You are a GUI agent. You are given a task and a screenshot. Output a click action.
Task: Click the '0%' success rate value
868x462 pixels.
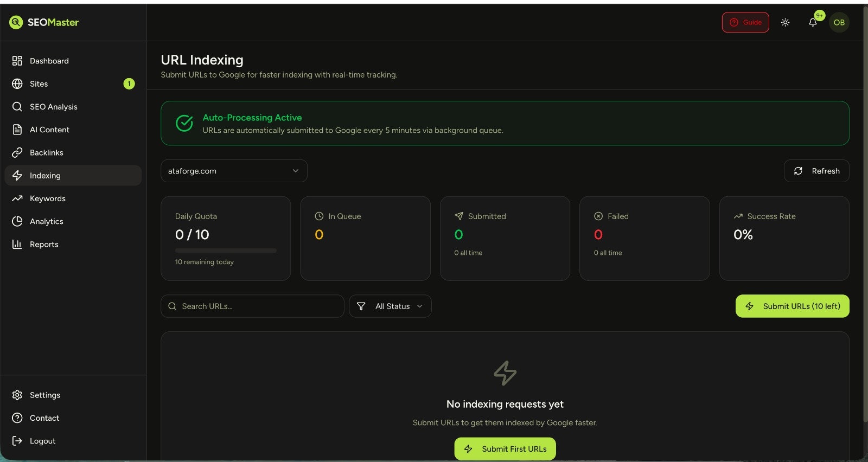[x=743, y=235]
